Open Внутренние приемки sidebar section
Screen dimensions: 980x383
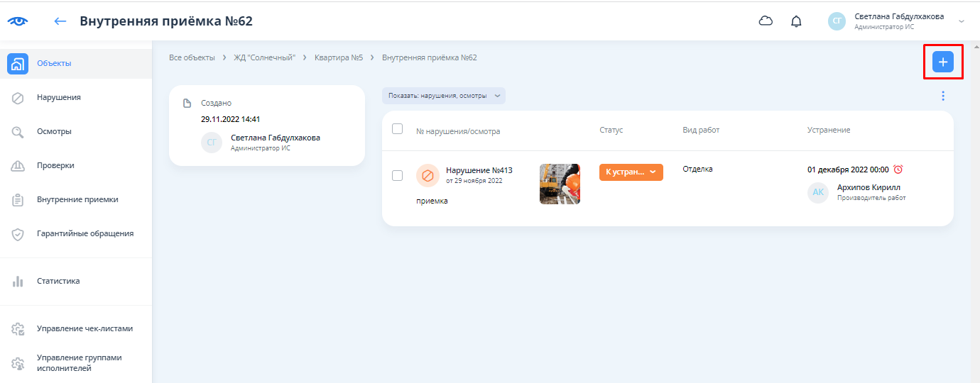click(x=77, y=199)
